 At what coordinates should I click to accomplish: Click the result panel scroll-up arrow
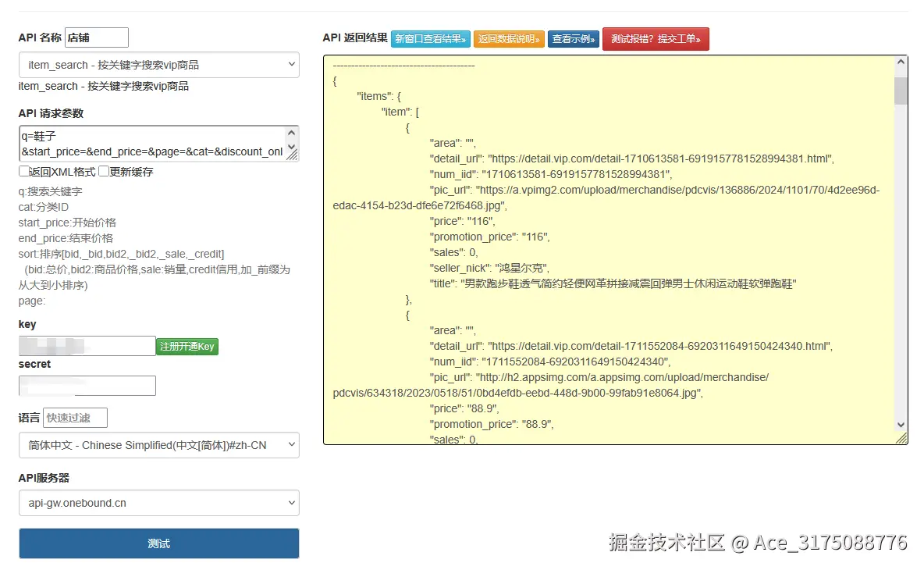coord(901,62)
